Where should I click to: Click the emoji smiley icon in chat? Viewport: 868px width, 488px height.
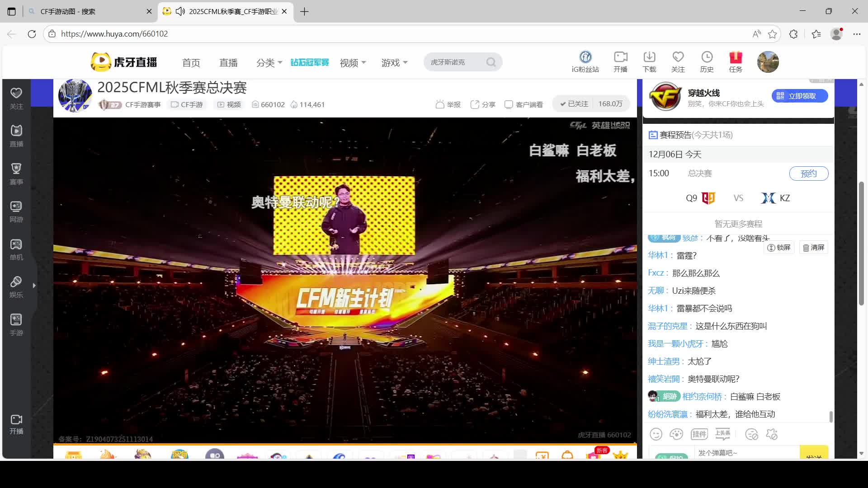click(656, 434)
